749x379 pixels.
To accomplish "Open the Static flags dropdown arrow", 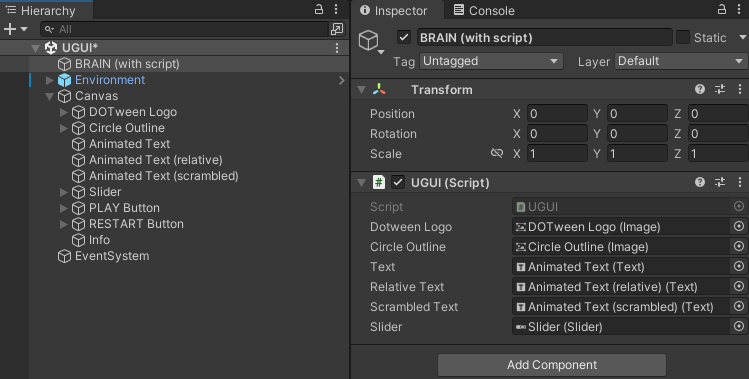I will point(743,37).
